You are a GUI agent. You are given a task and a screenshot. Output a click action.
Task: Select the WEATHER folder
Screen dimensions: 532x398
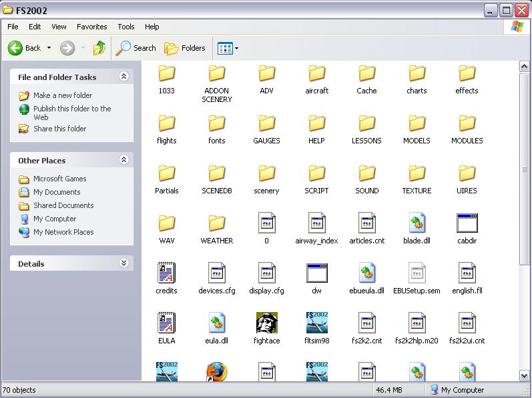coord(216,230)
